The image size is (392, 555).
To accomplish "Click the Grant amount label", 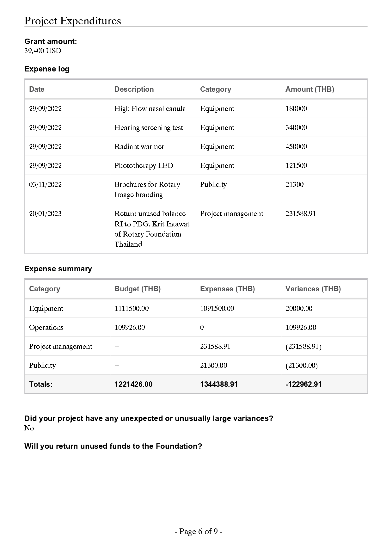I will [x=51, y=41].
